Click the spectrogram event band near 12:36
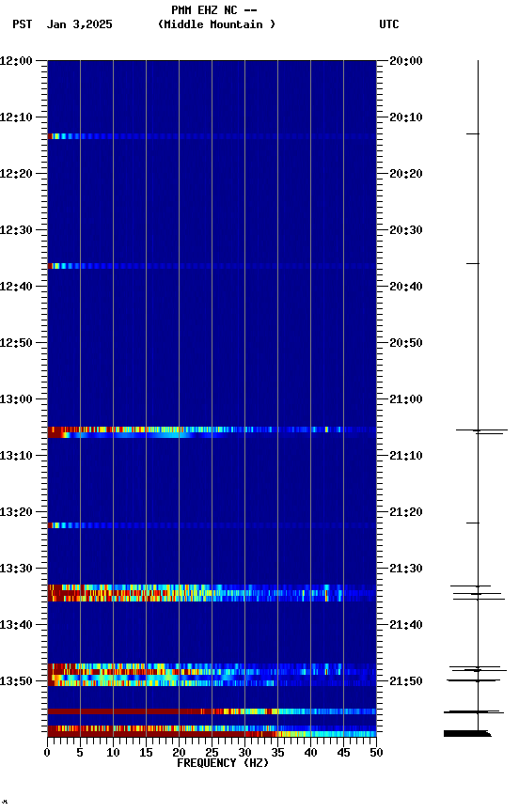 (212, 266)
